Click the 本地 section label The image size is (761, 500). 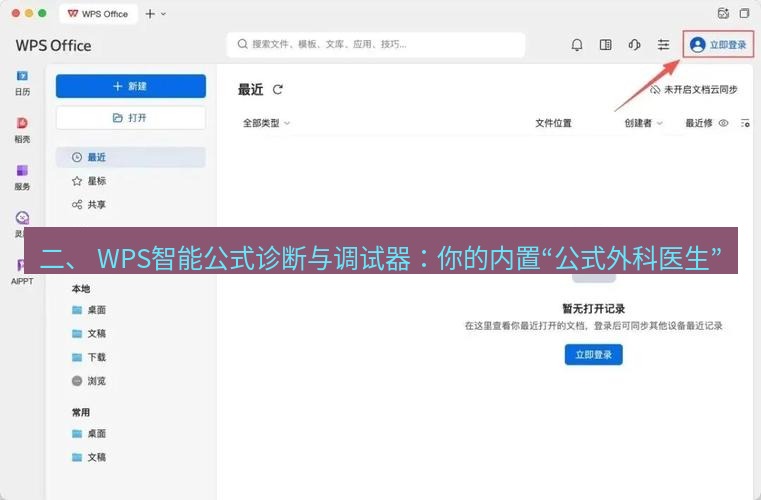click(x=81, y=289)
